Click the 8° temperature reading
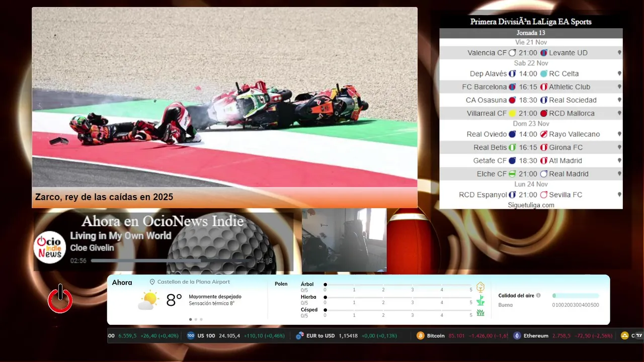The image size is (644, 362). point(174,300)
